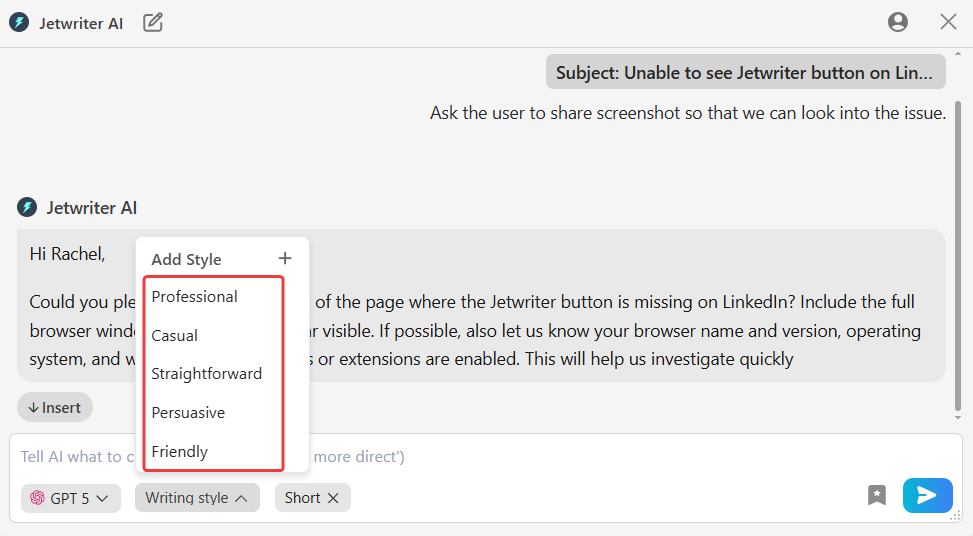Click the plus icon next to Add Style
This screenshot has height=536, width=973.
point(285,258)
